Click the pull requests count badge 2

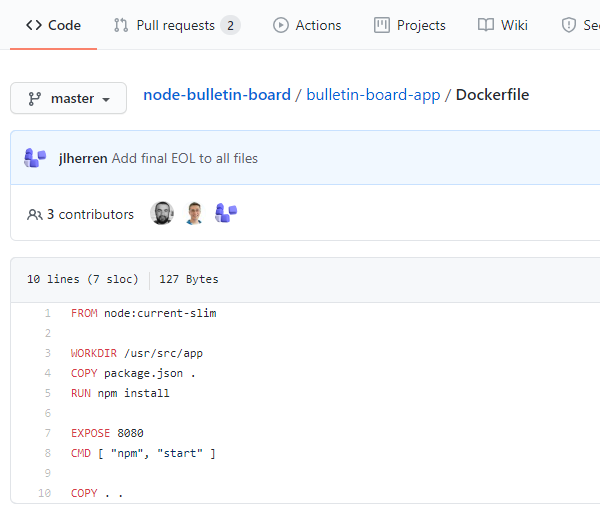coord(230,25)
